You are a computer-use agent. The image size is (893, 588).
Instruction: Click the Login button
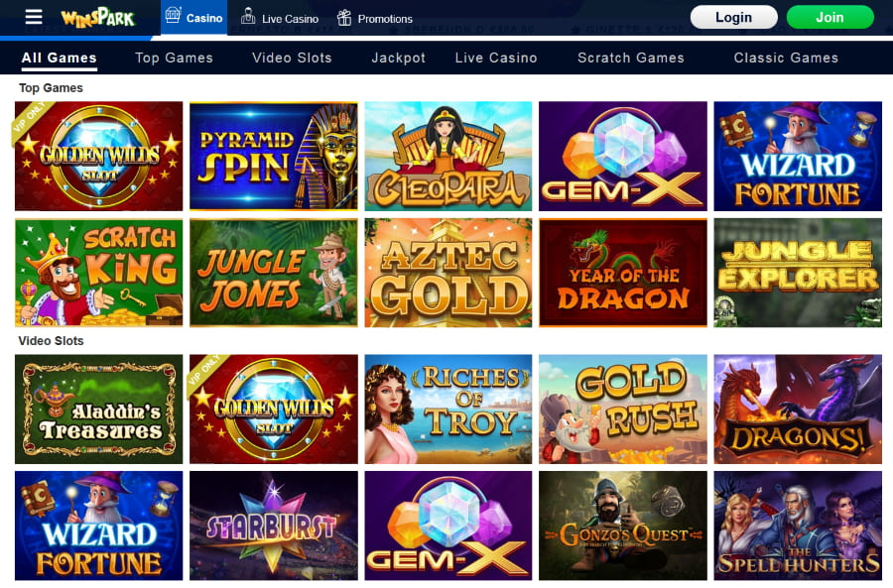coord(733,17)
